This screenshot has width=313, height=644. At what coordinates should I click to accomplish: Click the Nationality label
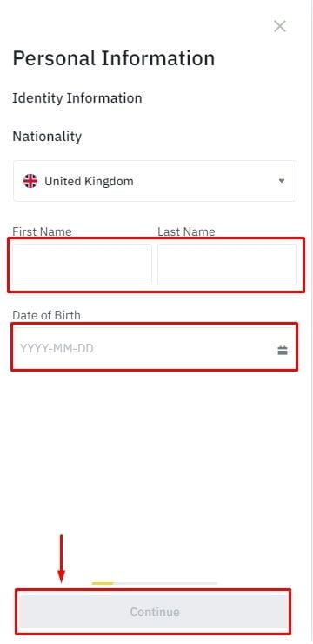(47, 137)
